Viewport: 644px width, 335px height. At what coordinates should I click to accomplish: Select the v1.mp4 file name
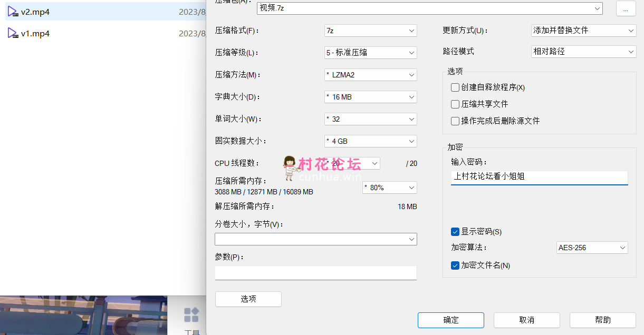tap(35, 34)
